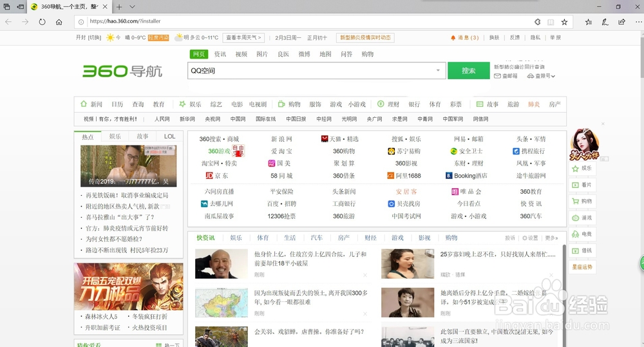This screenshot has width=644, height=347.
Task: Switch to LOL tab in hot panel
Action: (x=169, y=136)
